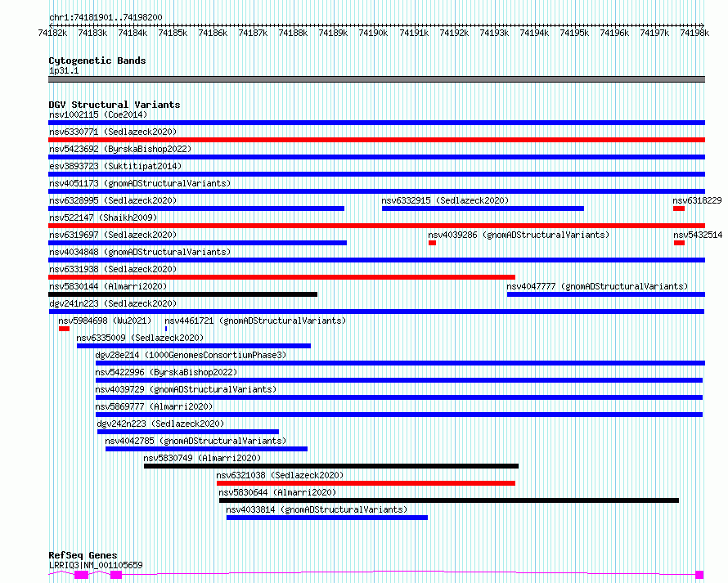Image resolution: width=728 pixels, height=583 pixels.
Task: Click the RefSeq Genes track title
Action: coord(83,555)
